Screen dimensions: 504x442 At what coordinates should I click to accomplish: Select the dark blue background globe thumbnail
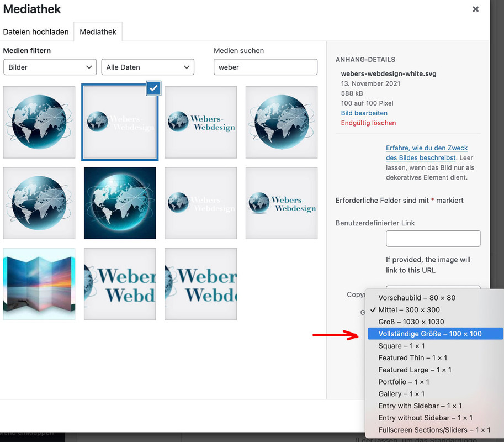click(120, 203)
